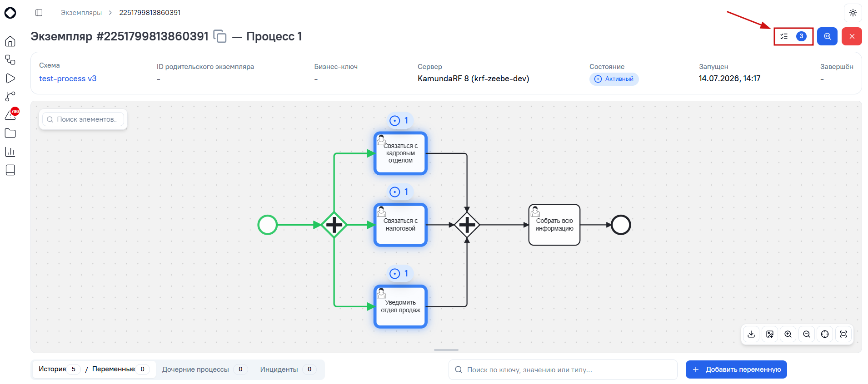Zoom in on the diagram
868x384 pixels.
[788, 334]
